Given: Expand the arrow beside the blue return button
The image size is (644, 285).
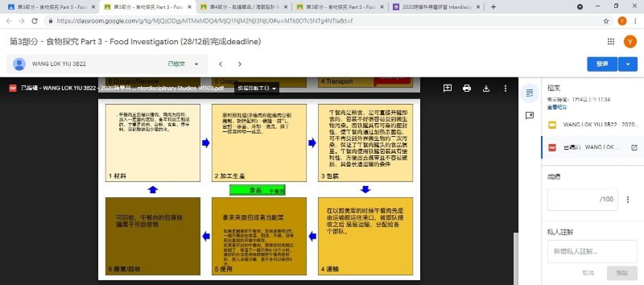Looking at the screenshot, I should tap(628, 64).
